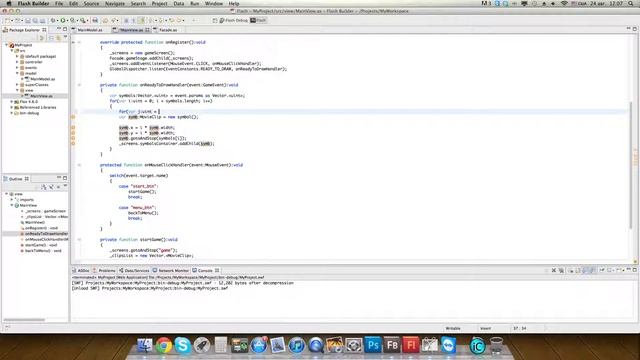Open the Open Perspective icon
This screenshot has width=640, height=360.
point(215,20)
